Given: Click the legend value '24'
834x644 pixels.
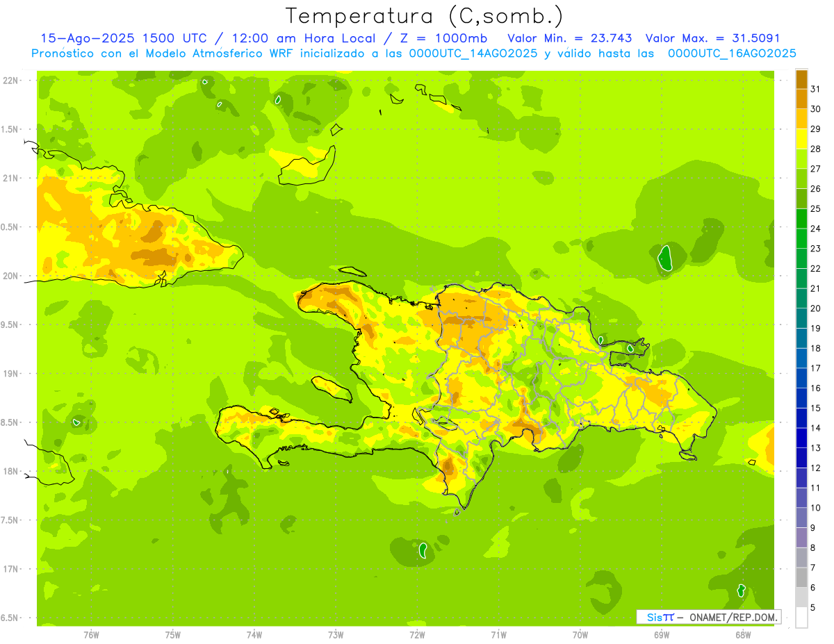Looking at the screenshot, I should pos(816,229).
